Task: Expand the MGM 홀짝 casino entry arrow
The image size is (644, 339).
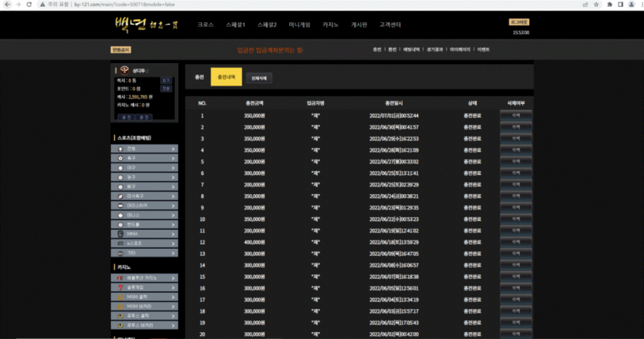Action: click(173, 297)
